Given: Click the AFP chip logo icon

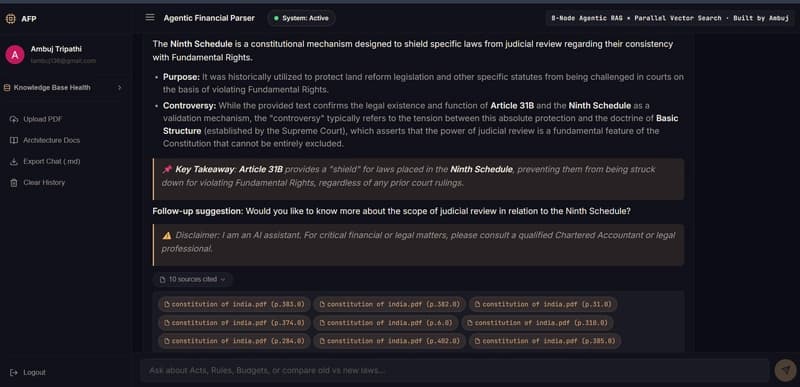Looking at the screenshot, I should click(x=11, y=19).
